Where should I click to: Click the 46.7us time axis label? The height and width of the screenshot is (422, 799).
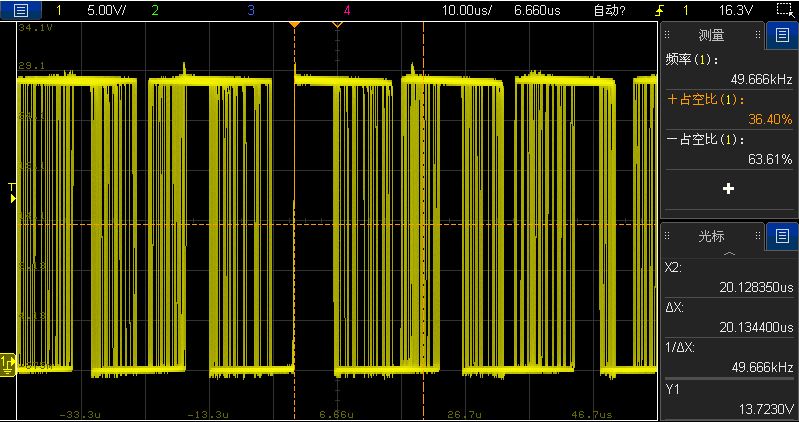594,415
